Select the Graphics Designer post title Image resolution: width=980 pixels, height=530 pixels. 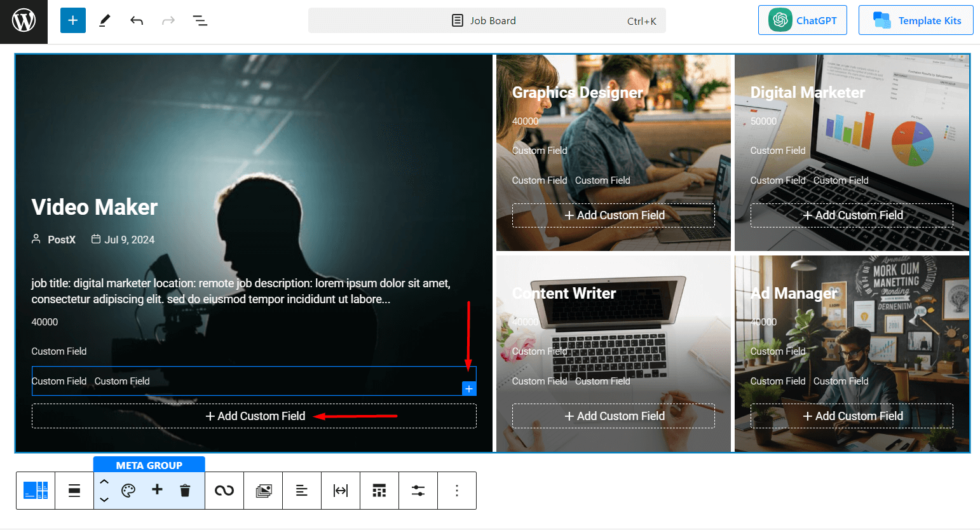(577, 93)
